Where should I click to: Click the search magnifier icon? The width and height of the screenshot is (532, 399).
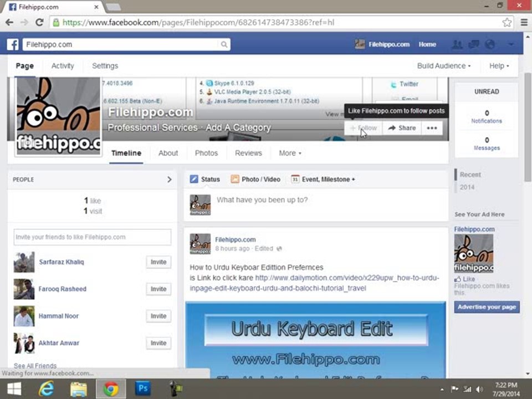pyautogui.click(x=224, y=44)
